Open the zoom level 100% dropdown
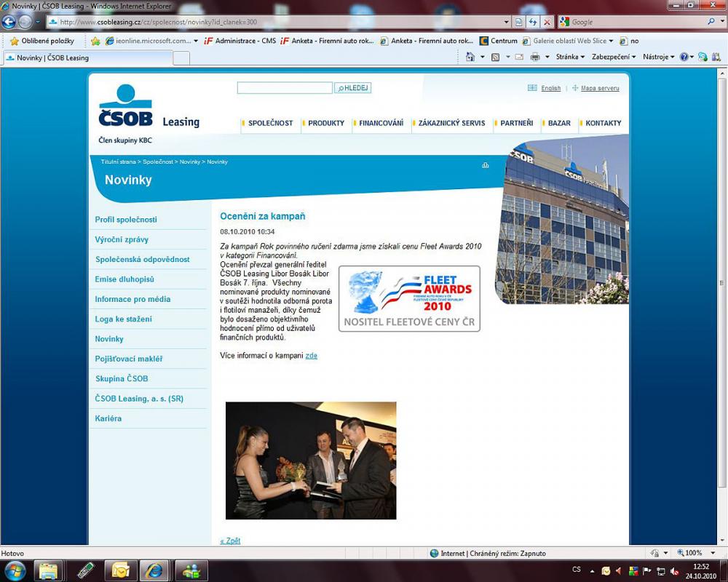Viewport: 728px width, 582px height. coord(696,553)
